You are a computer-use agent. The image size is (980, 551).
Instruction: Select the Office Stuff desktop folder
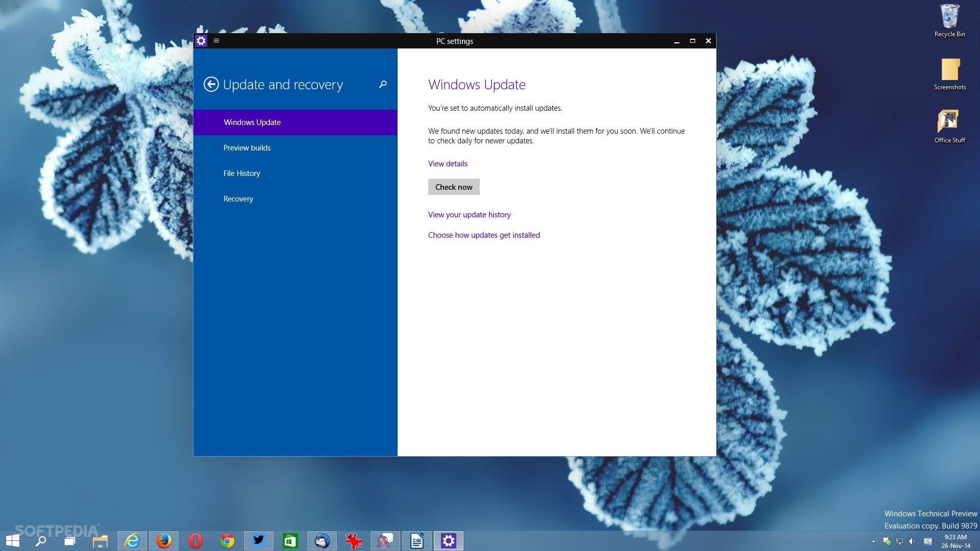(949, 127)
